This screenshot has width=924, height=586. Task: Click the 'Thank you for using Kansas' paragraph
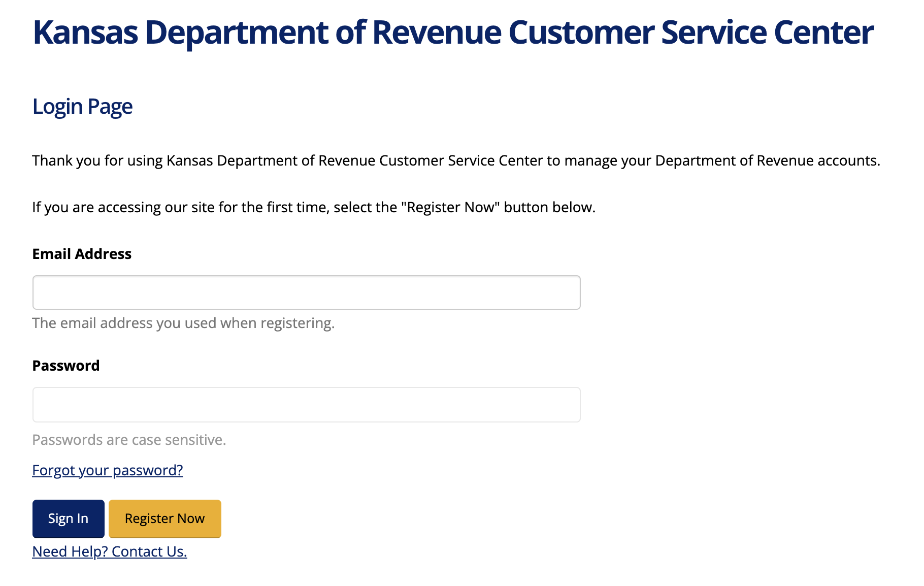[456, 160]
